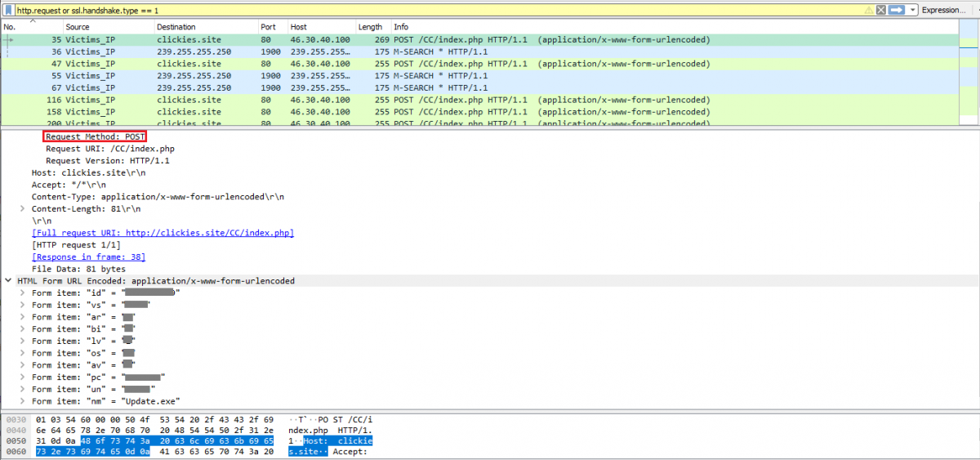Open the recent filters dropdown arrow
Screen dimensions: 980x460
pyautogui.click(x=912, y=10)
